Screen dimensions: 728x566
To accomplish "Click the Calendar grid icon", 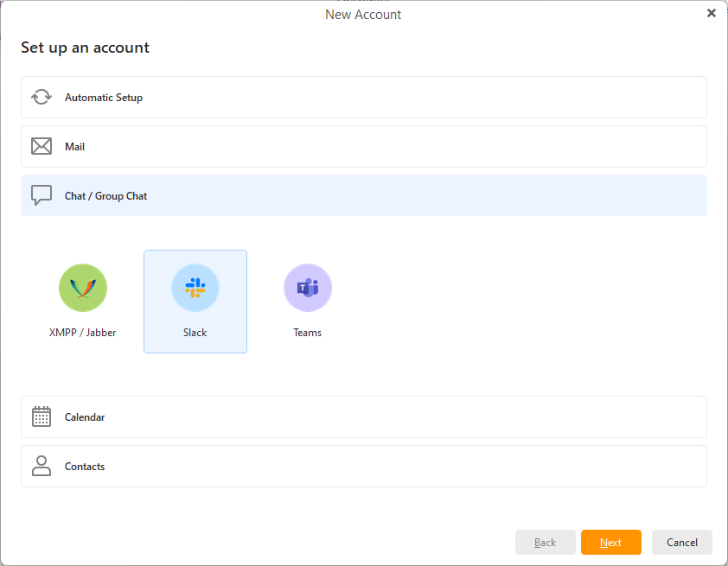I will click(42, 417).
